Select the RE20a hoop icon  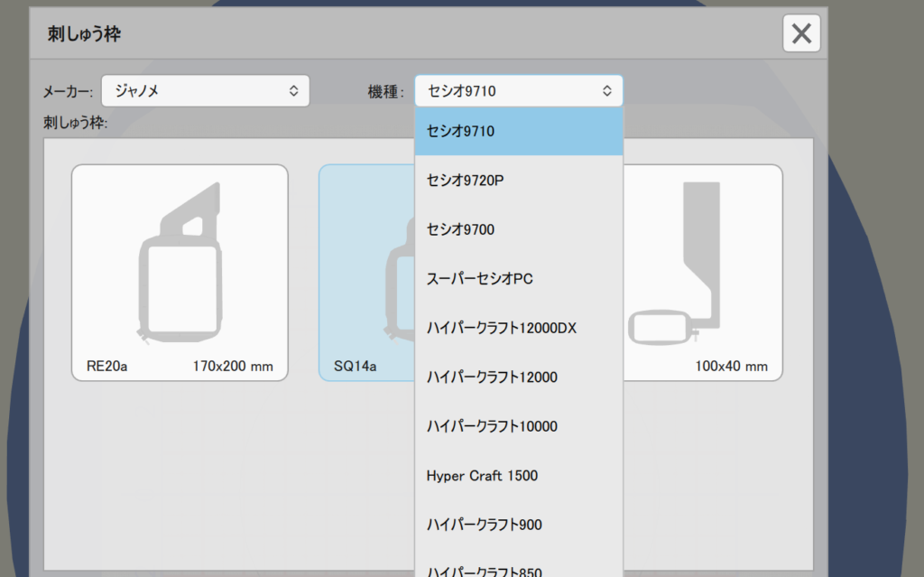(180, 262)
